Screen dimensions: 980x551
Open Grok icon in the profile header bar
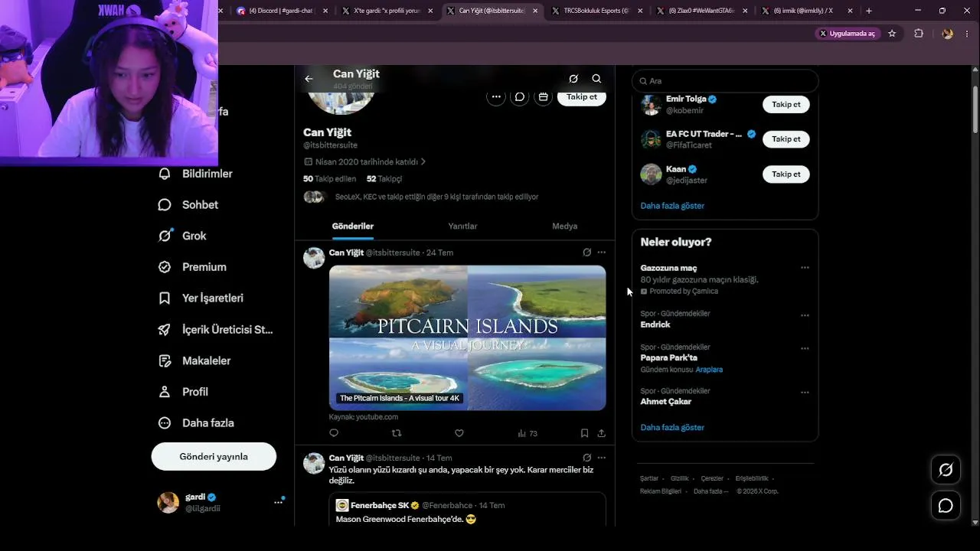[x=573, y=79]
